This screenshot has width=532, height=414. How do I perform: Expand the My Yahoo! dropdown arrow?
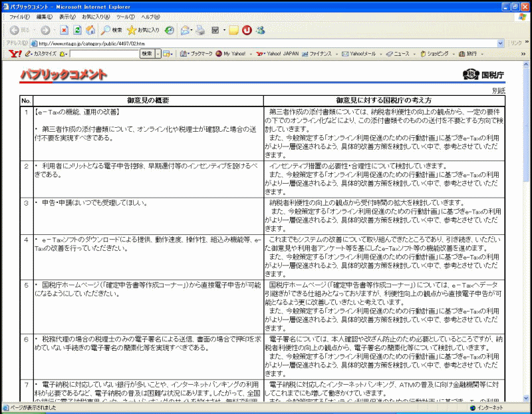(x=251, y=54)
